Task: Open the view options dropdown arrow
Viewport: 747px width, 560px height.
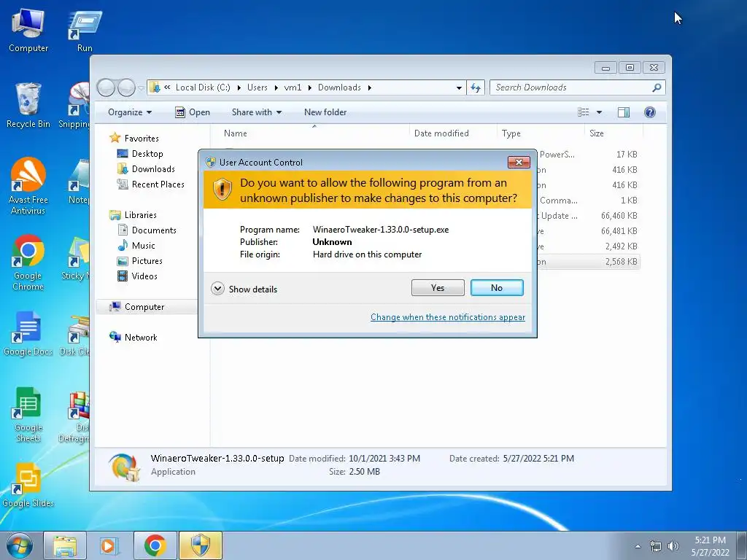Action: 600,112
